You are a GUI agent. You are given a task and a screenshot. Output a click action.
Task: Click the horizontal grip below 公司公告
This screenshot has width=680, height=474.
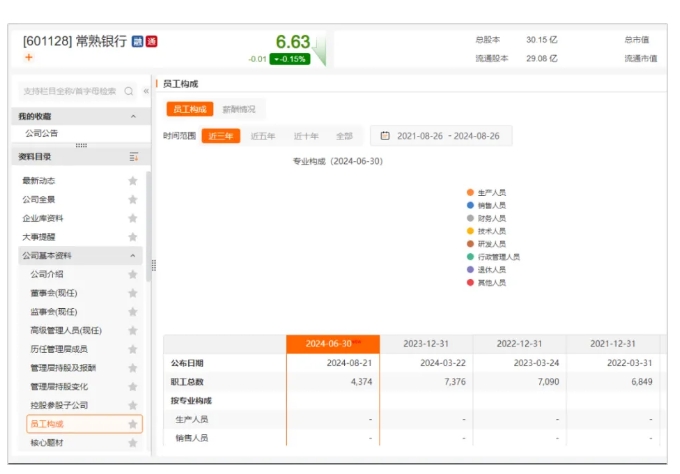(x=81, y=145)
